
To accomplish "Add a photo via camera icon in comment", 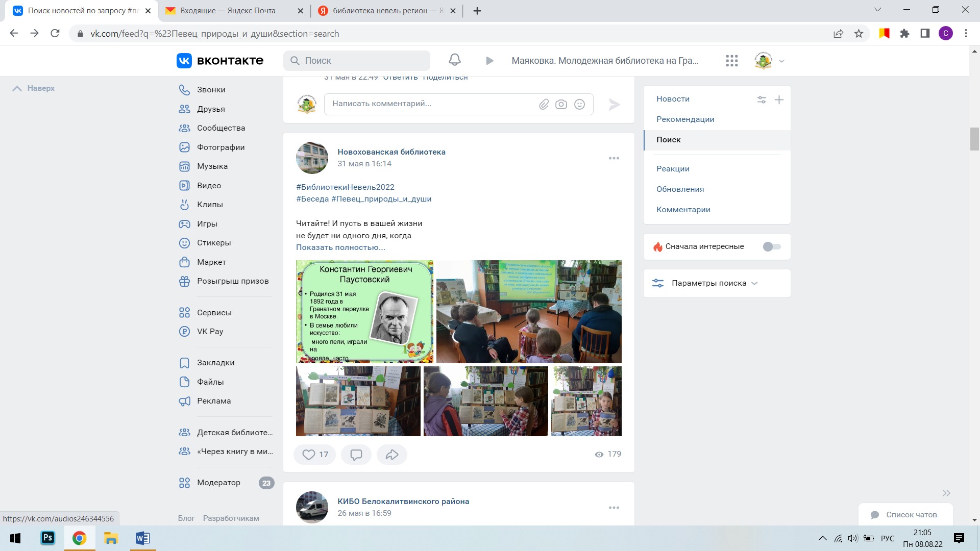I will 561,104.
